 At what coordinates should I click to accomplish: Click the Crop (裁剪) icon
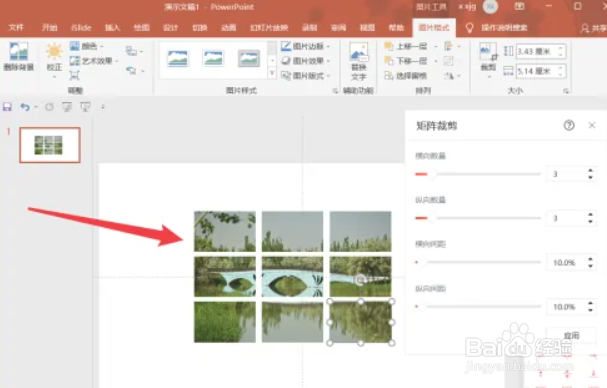click(488, 52)
